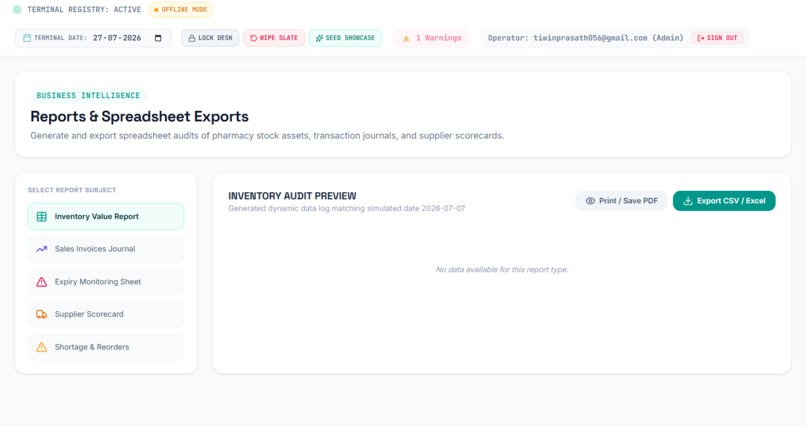The image size is (806, 426).
Task: Click the orange triangle icon of Shortage & Reorders
Action: coord(42,347)
